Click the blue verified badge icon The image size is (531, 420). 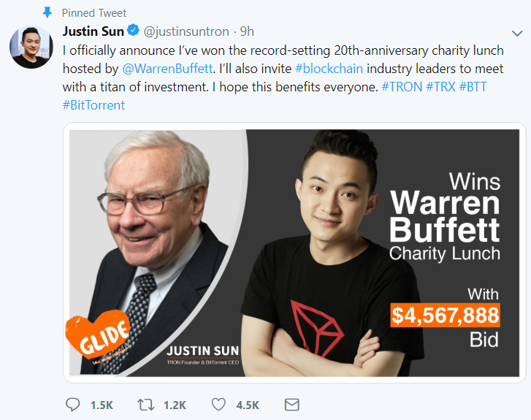(x=133, y=31)
